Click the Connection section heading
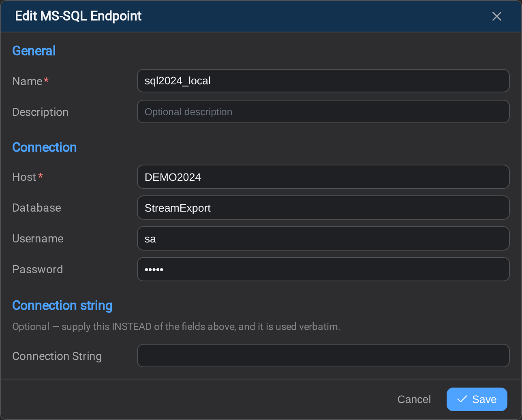This screenshot has height=420, width=522. (x=45, y=147)
